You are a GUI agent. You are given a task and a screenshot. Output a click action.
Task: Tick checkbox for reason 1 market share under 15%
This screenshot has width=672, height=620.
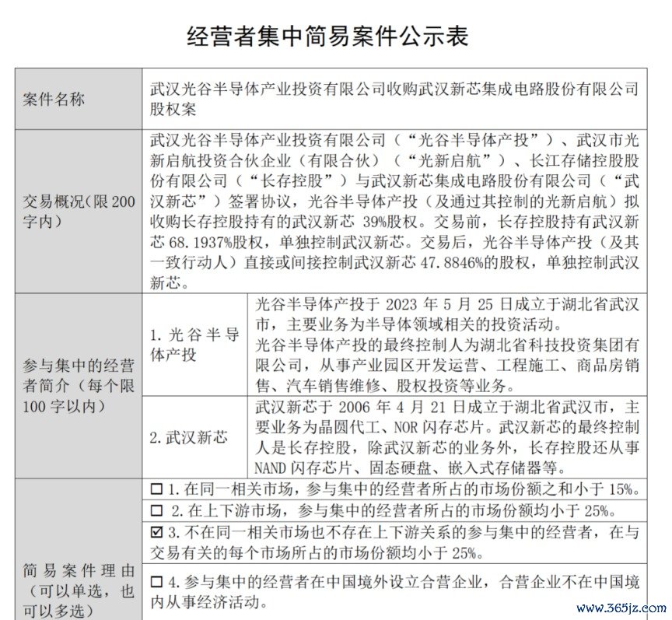157,489
